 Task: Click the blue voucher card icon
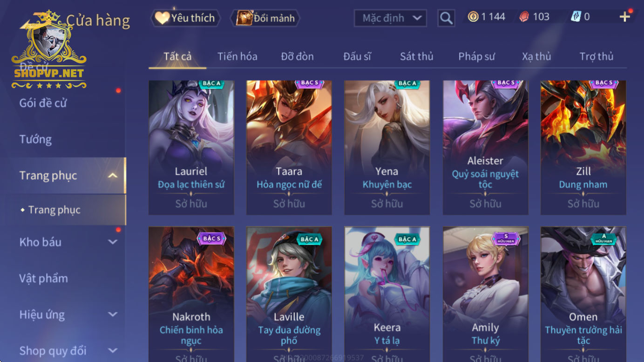[576, 17]
